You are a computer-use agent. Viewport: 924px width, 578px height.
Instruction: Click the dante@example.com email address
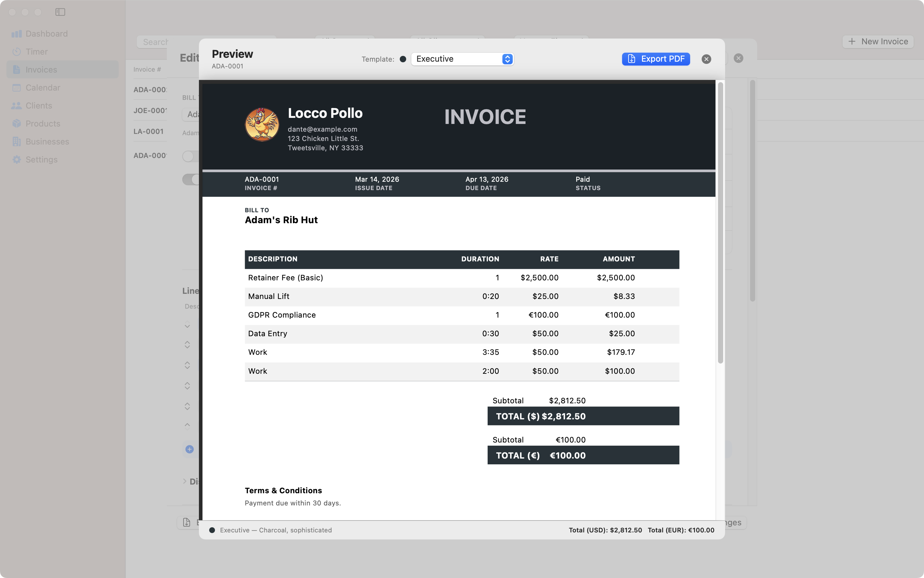(323, 129)
